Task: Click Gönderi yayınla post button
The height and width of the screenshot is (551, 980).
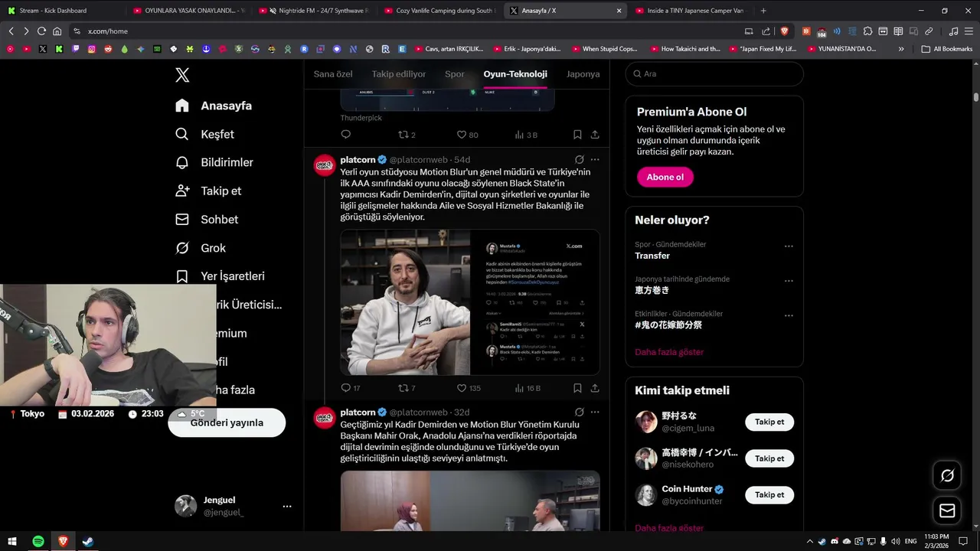Action: [x=227, y=422]
